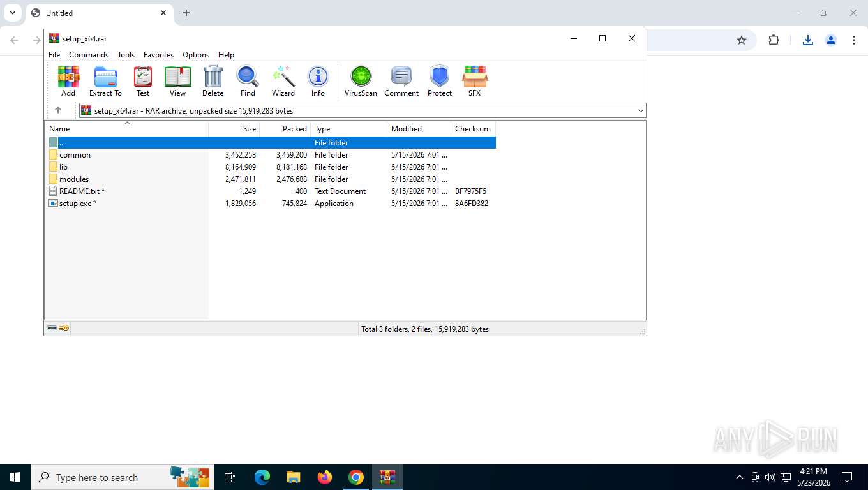Sort by the Modified column header

click(419, 129)
